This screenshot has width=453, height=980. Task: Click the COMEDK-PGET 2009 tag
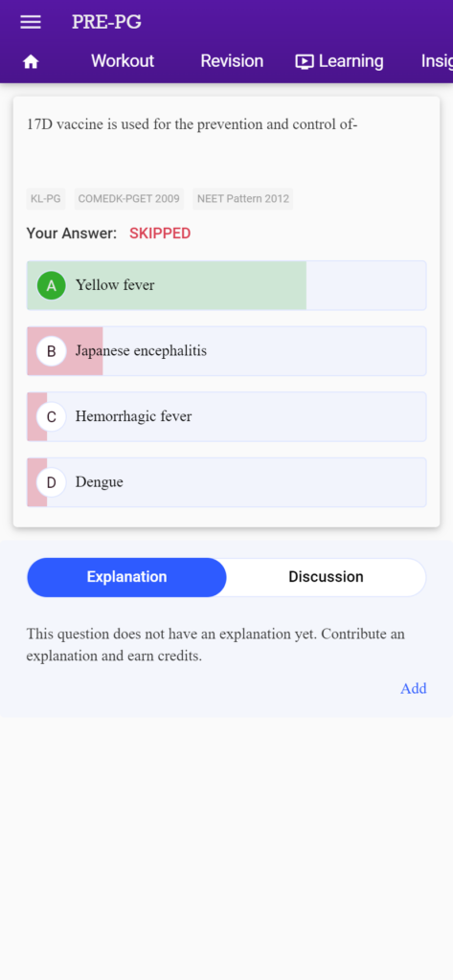coord(129,199)
